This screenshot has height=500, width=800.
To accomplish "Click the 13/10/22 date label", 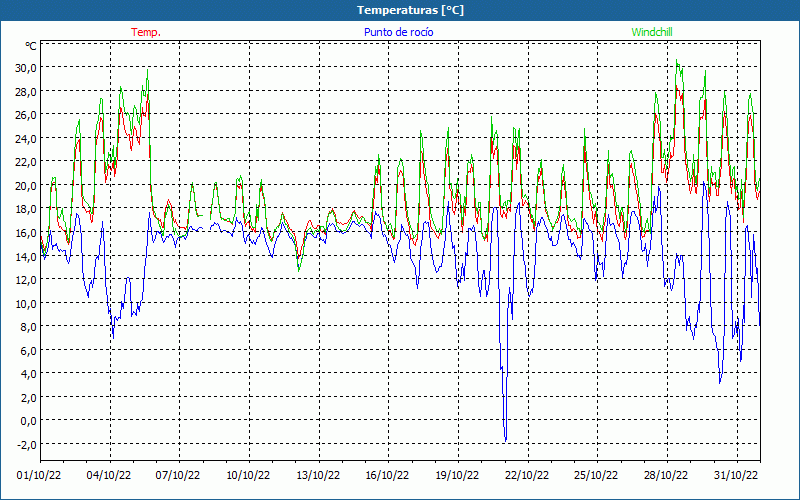I will [x=318, y=476].
